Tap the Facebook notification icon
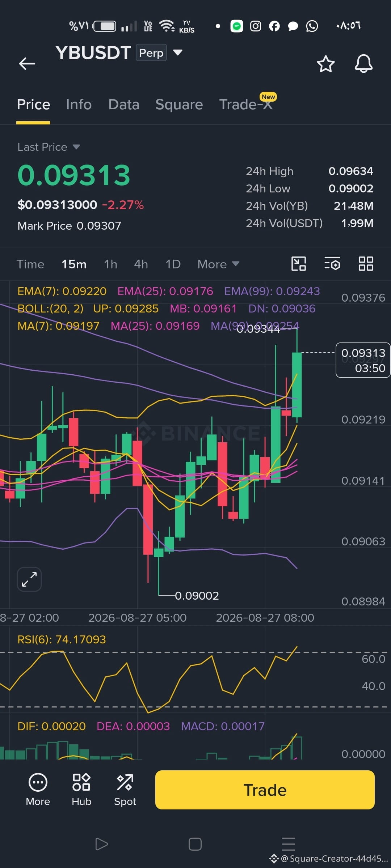 click(x=274, y=26)
